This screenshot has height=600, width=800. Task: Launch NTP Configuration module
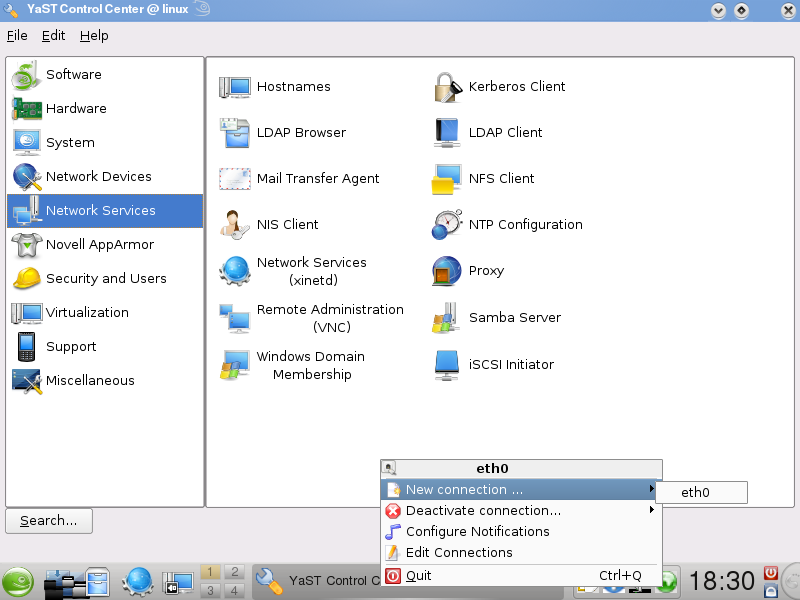click(x=507, y=224)
